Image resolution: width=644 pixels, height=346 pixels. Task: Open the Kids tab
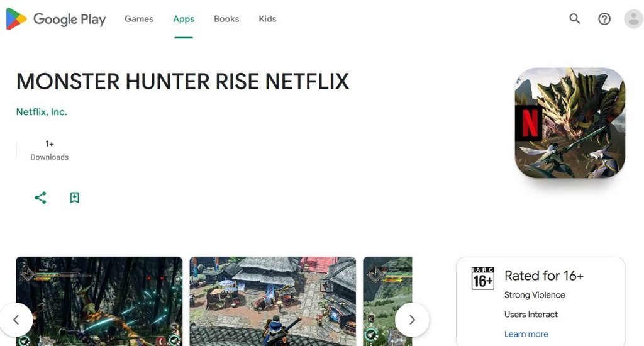pyautogui.click(x=267, y=19)
